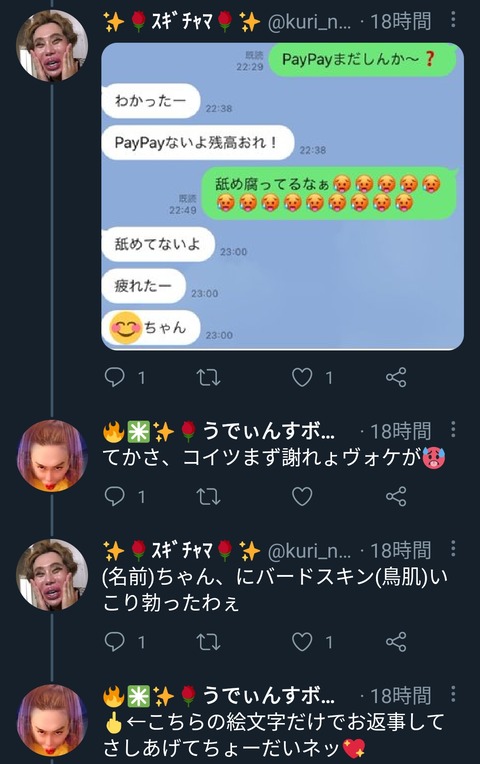Open more options for first tweet
The height and width of the screenshot is (764, 480).
pos(453,19)
